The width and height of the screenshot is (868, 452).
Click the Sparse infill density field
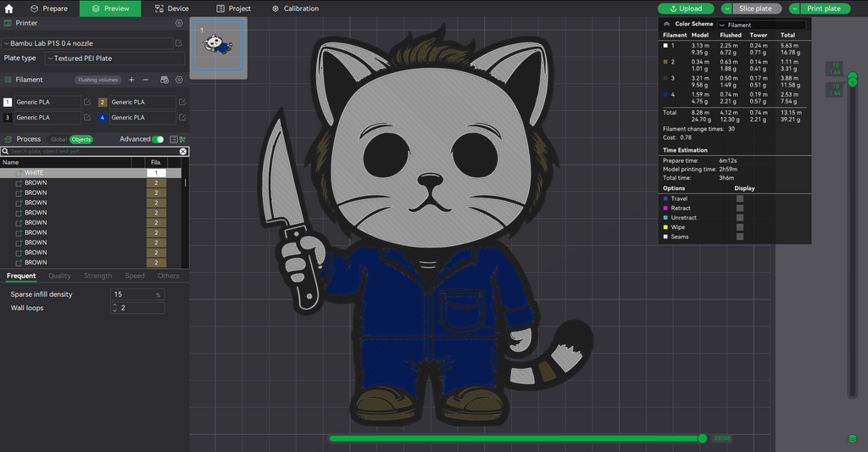tap(137, 294)
